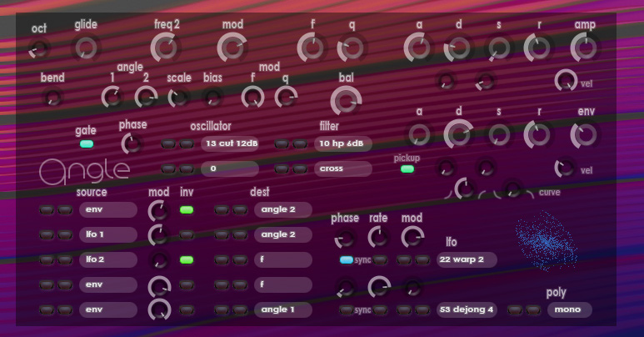The width and height of the screenshot is (644, 337).
Task: Step 13 cut 12dB oscillator to next
Action: coord(187,144)
